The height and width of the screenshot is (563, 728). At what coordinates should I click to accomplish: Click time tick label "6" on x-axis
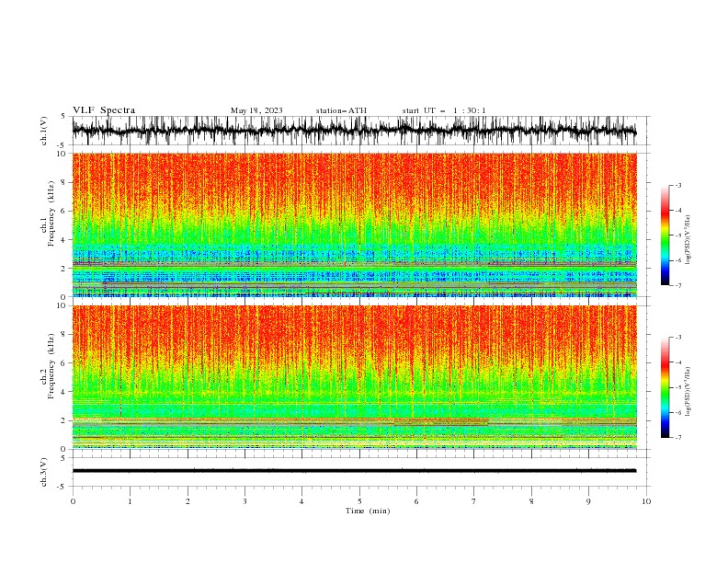tap(416, 501)
